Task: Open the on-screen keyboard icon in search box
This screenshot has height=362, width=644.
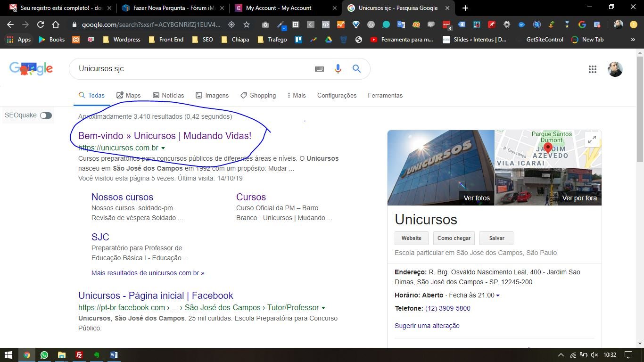Action: 319,69
